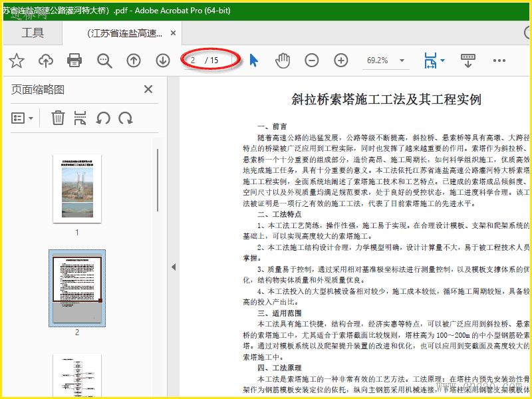Zoom in with the plus button
The width and height of the screenshot is (532, 399).
pyautogui.click(x=341, y=61)
